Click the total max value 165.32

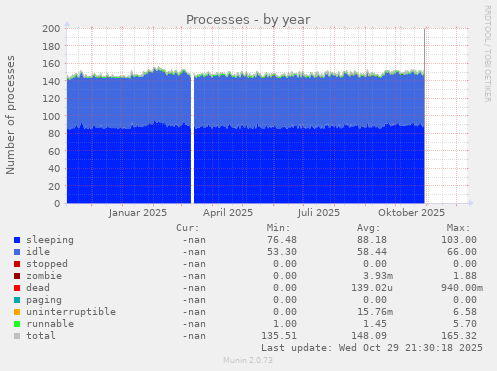coord(459,336)
